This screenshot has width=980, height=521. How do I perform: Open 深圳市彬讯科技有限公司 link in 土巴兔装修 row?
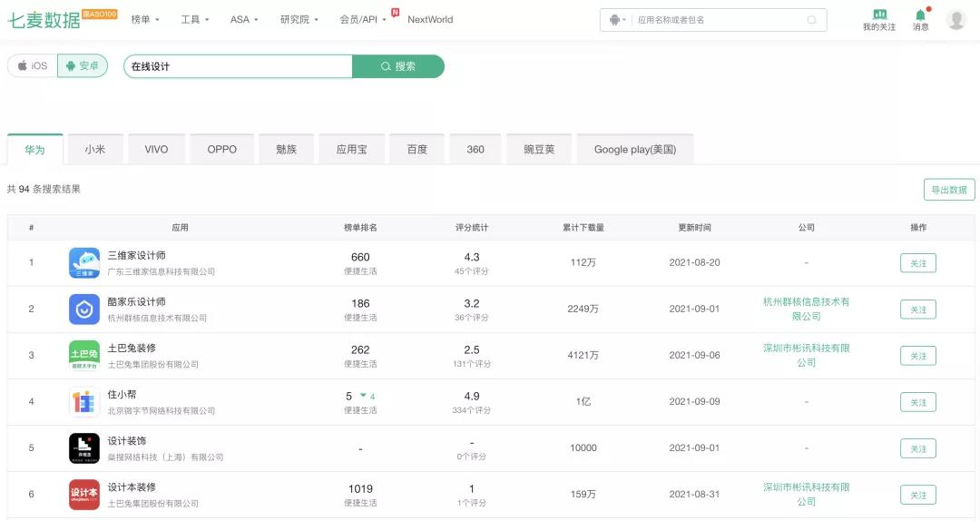(807, 355)
